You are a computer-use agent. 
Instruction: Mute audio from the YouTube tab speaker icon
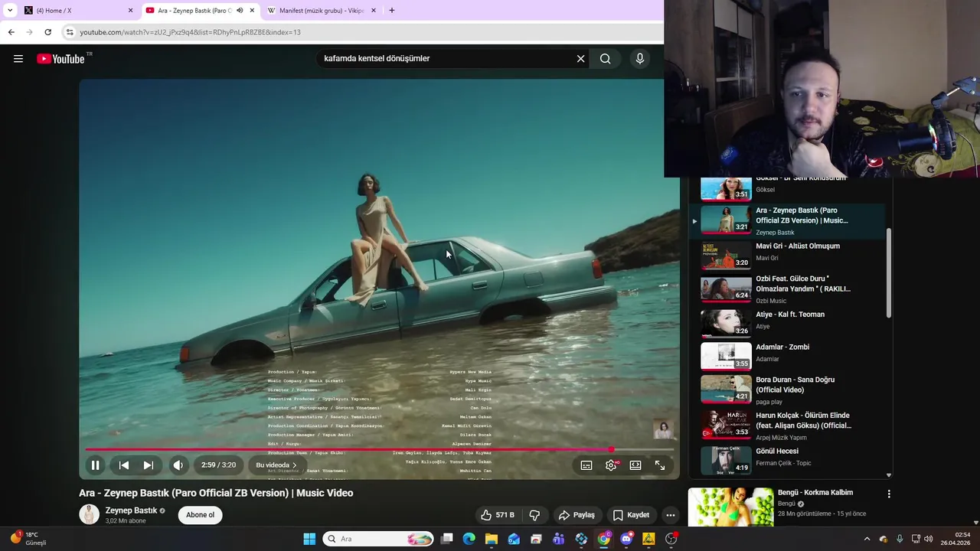point(240,11)
